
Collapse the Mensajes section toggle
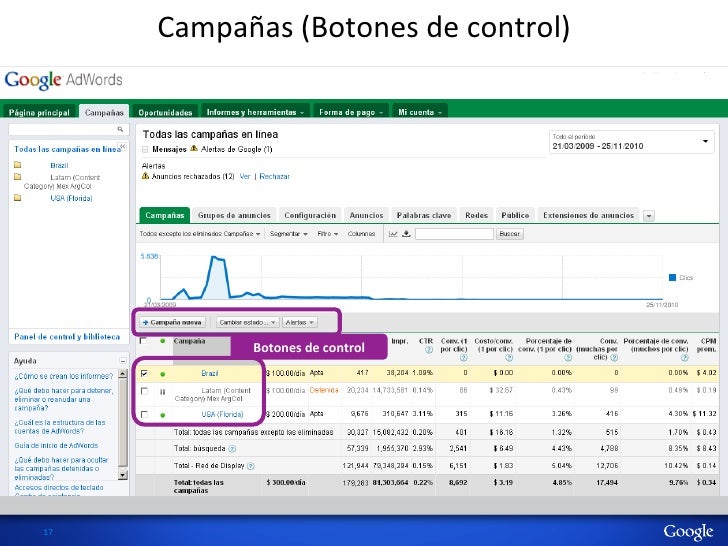click(145, 150)
